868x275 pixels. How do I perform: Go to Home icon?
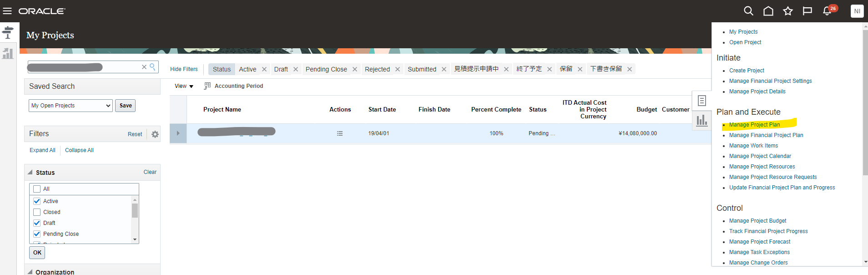point(768,11)
